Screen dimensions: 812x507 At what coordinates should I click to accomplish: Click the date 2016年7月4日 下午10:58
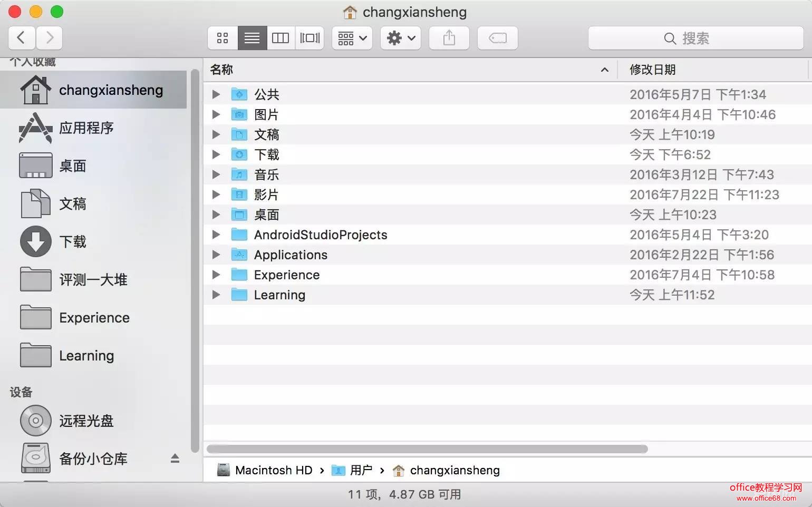(x=702, y=275)
